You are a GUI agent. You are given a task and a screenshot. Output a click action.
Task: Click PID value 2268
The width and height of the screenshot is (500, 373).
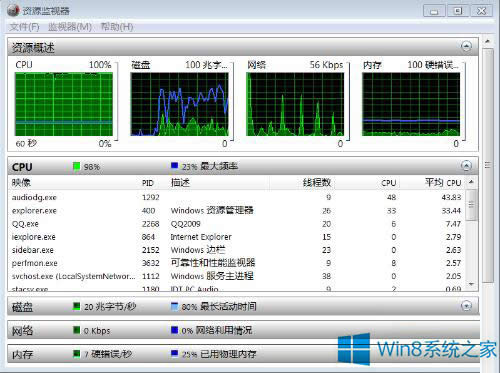(151, 224)
